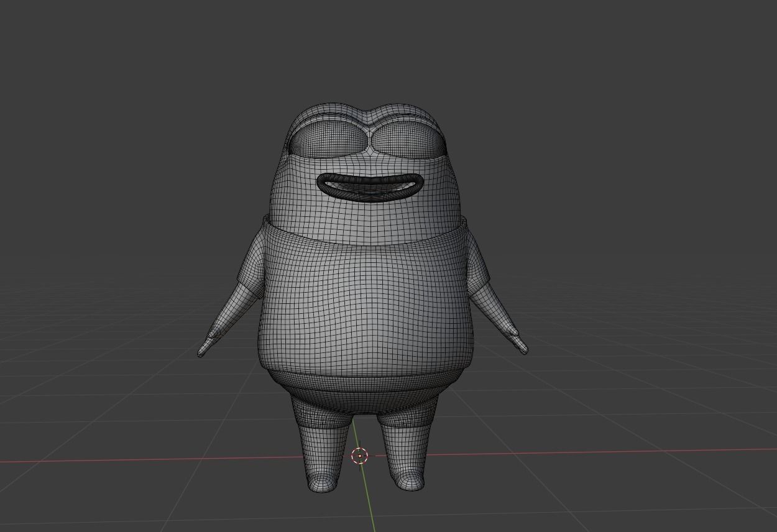Select the character's open mouth mesh
The height and width of the screenshot is (532, 777).
pos(370,188)
